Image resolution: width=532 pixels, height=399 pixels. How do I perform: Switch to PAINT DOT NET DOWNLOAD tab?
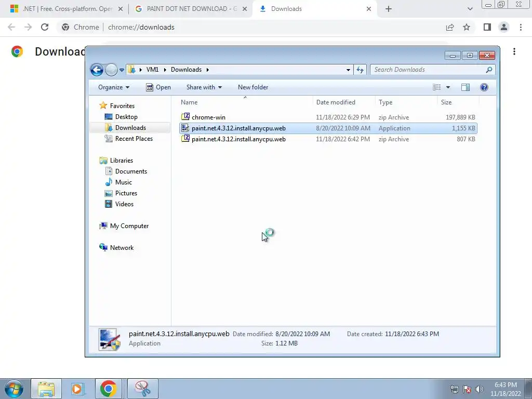click(191, 9)
